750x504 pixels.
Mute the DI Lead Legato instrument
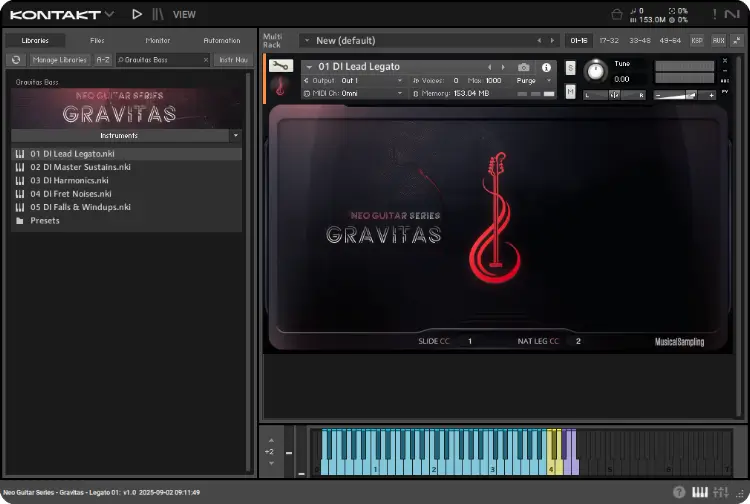pyautogui.click(x=571, y=92)
